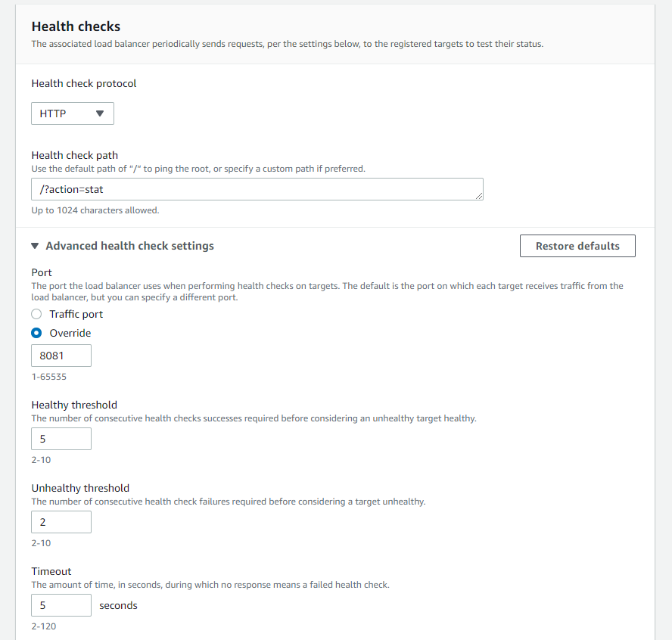Click the seconds unit text beside Timeout
672x640 pixels.
(x=118, y=605)
